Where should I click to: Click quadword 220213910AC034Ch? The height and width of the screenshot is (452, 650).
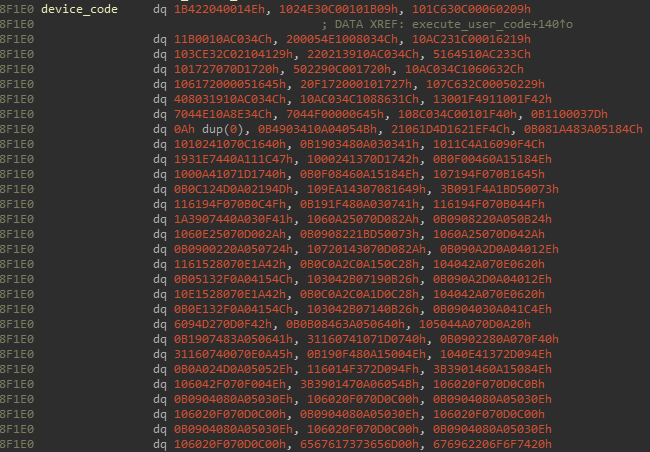(x=363, y=54)
